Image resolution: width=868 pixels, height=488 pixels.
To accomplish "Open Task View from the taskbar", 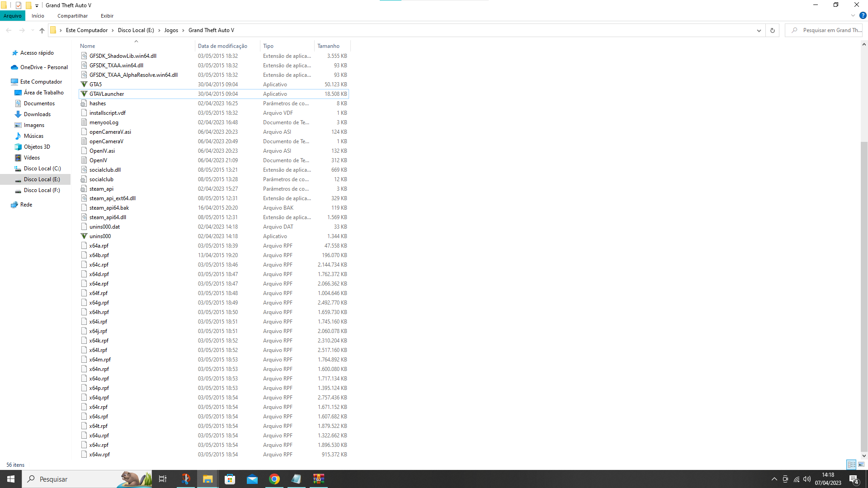I will (162, 479).
